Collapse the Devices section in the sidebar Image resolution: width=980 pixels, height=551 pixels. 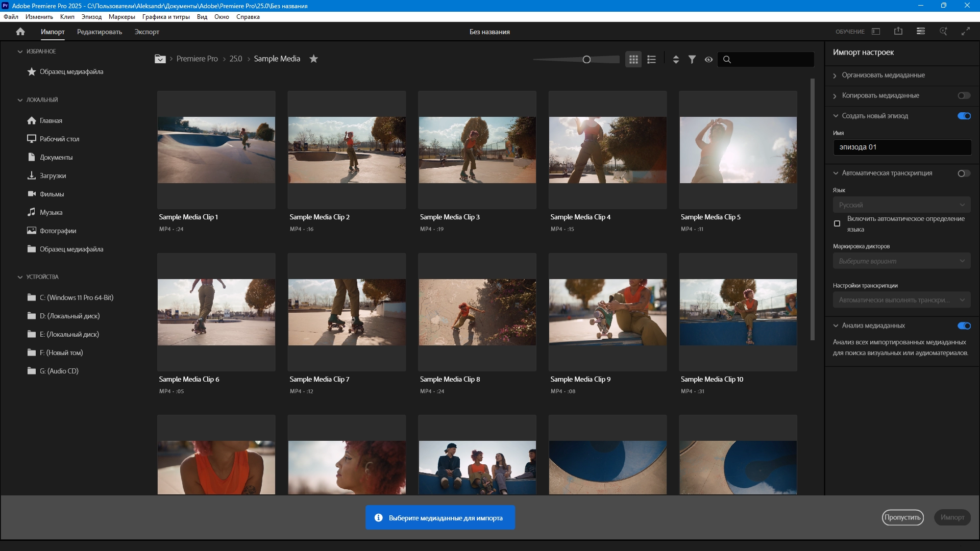[x=20, y=277]
